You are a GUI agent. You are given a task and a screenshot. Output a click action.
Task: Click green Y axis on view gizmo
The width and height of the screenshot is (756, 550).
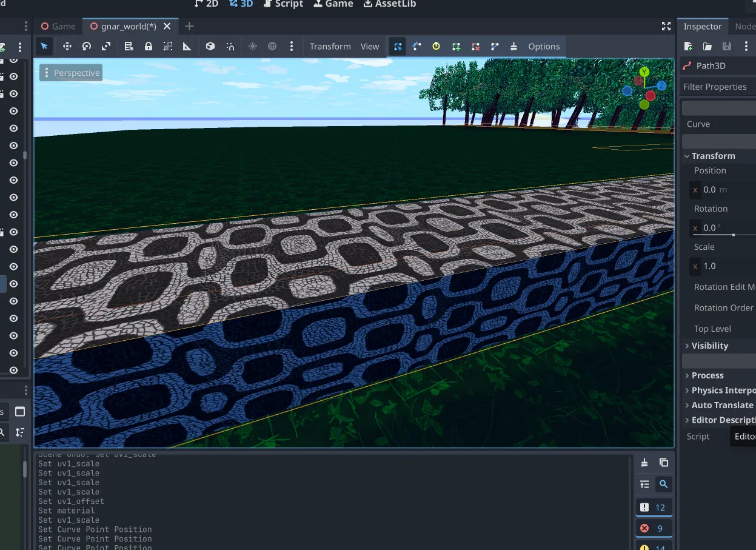tap(644, 72)
